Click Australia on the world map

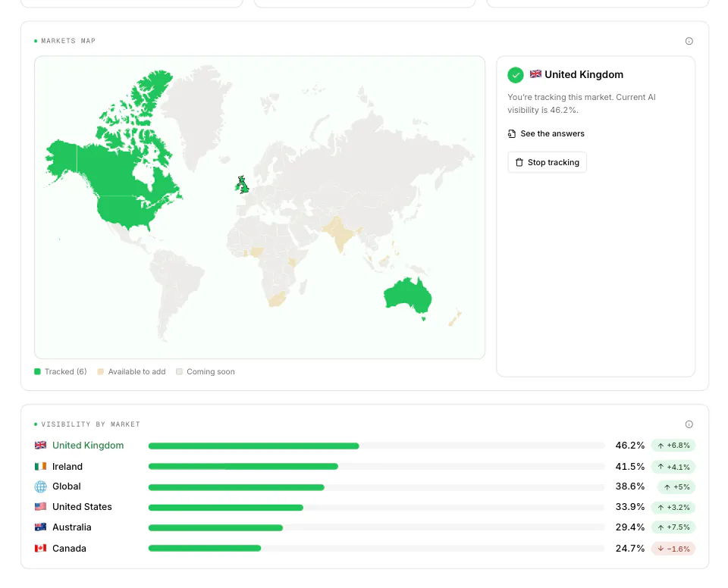408,296
